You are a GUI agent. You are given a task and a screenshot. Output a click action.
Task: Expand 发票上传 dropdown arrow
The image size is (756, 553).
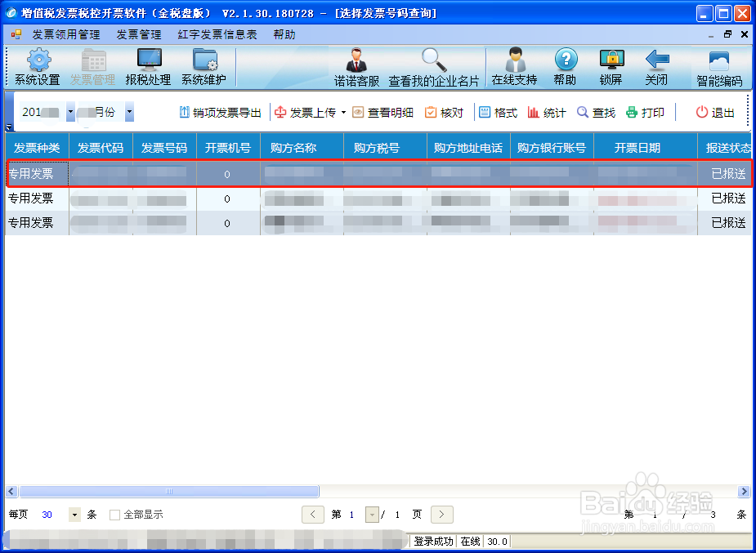(x=343, y=113)
